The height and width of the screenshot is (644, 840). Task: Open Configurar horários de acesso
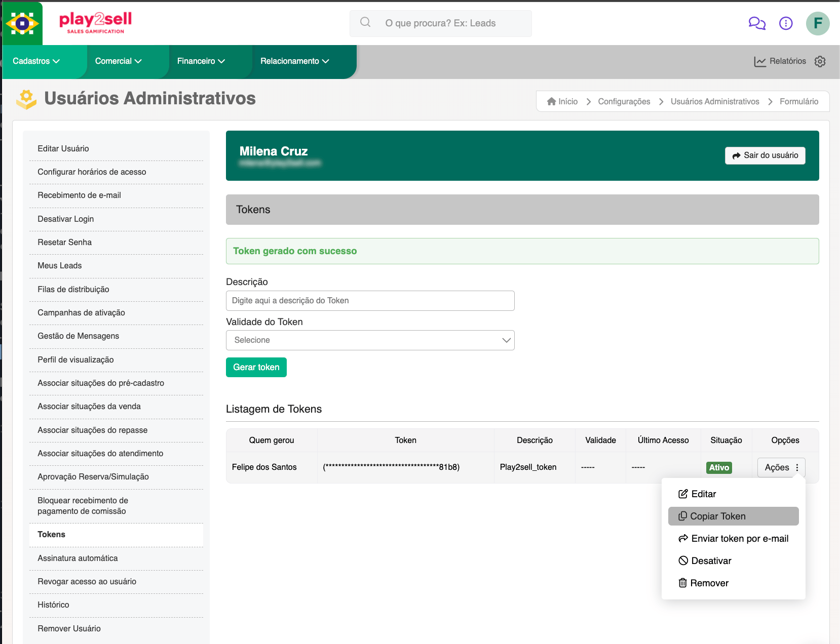coord(116,172)
